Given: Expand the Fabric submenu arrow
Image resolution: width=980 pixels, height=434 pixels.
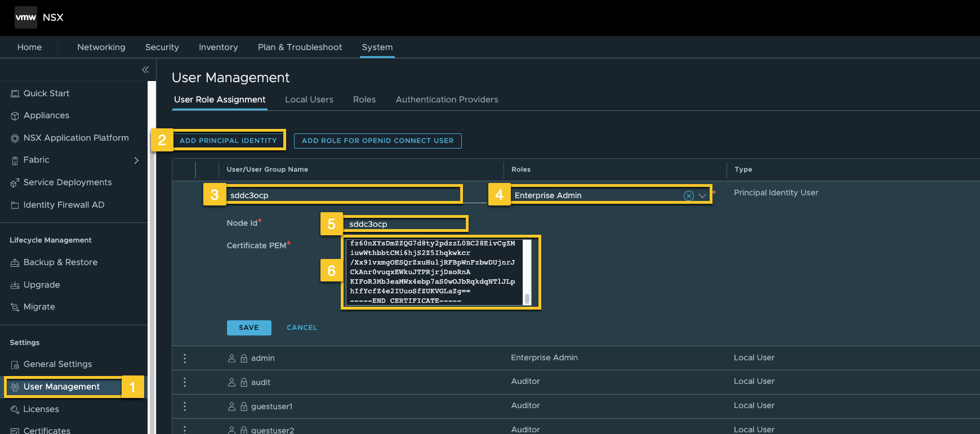Looking at the screenshot, I should tap(136, 160).
